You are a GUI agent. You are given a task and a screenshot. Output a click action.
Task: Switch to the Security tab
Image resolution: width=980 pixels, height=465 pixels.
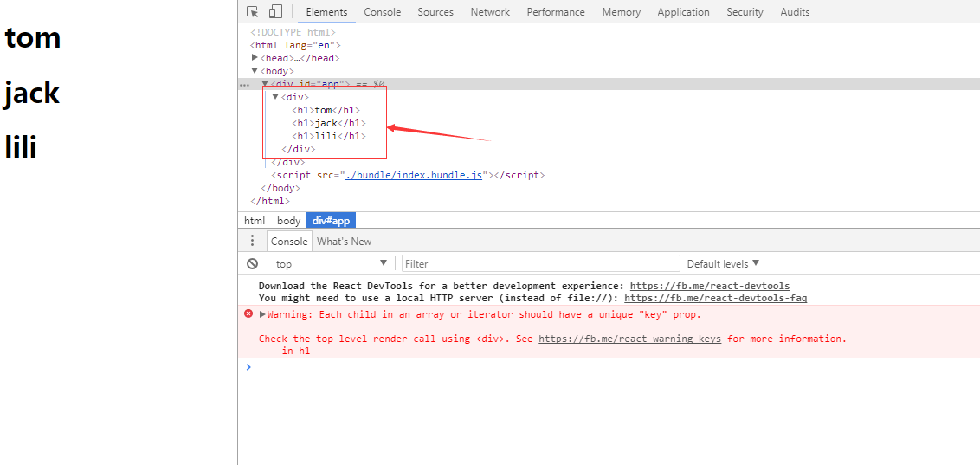745,12
